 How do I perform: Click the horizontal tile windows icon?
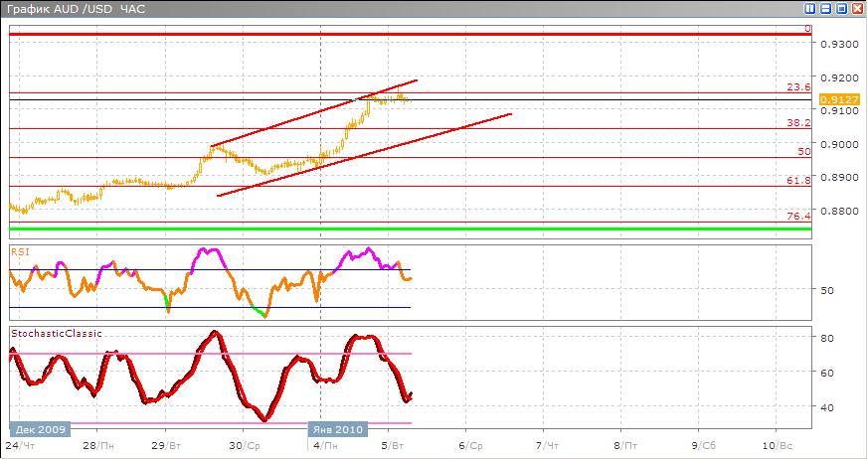(x=824, y=9)
